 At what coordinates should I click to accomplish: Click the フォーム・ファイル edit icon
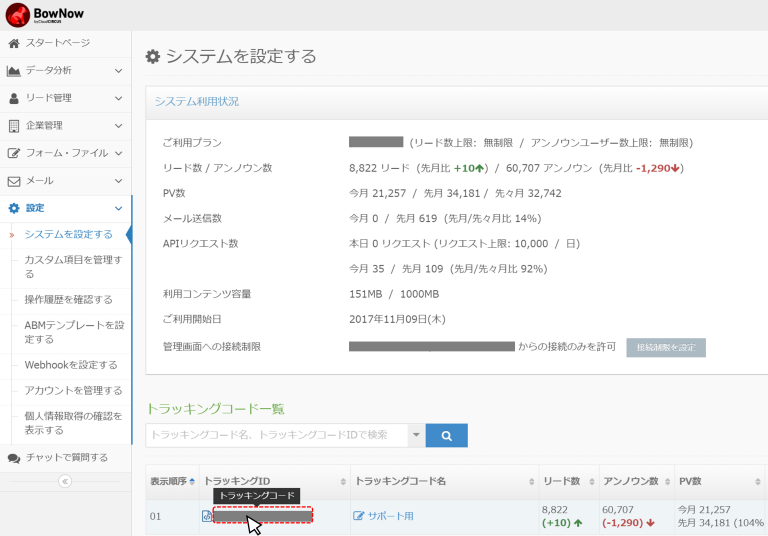click(14, 153)
